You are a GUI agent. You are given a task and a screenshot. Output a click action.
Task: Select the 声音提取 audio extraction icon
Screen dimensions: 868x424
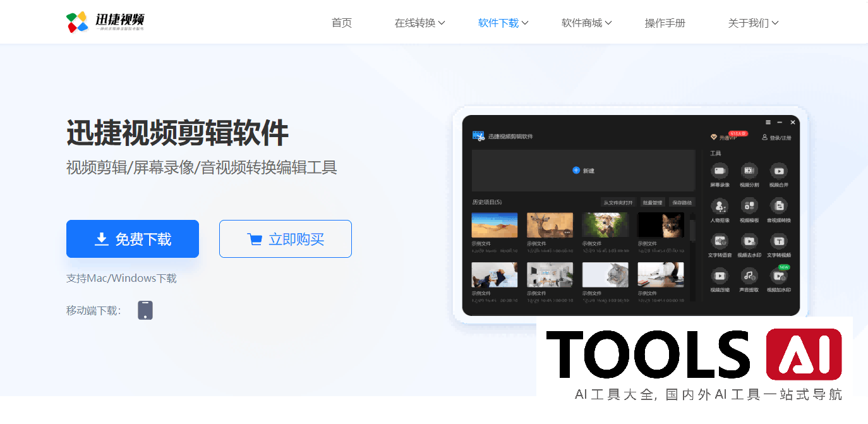[749, 276]
